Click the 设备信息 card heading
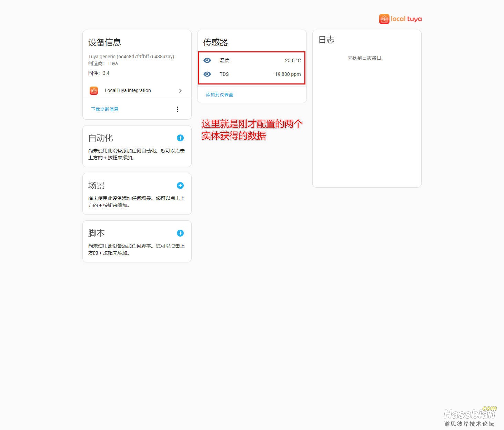 (x=105, y=42)
